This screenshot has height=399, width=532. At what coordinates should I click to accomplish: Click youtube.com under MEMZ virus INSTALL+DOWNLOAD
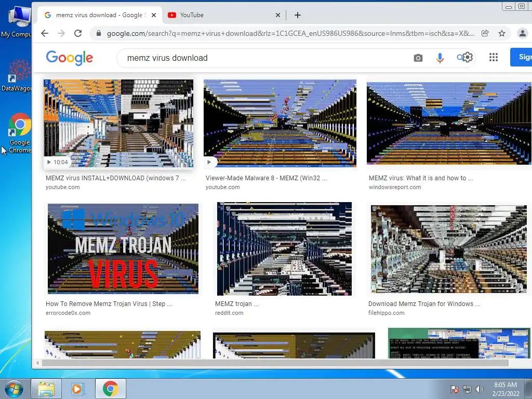click(x=63, y=187)
